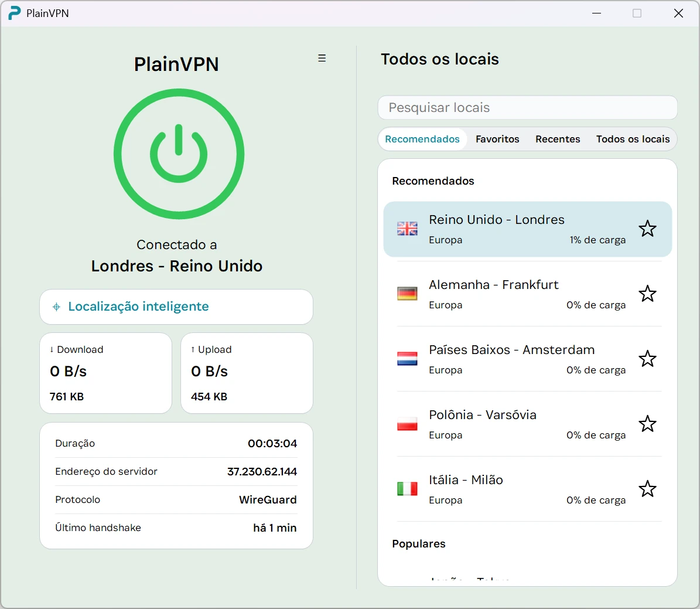700x609 pixels.
Task: Click the Download statistics card
Action: pyautogui.click(x=106, y=373)
